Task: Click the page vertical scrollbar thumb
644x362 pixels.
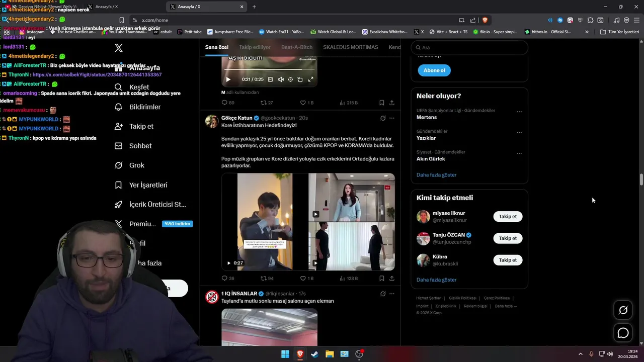Action: pyautogui.click(x=641, y=180)
